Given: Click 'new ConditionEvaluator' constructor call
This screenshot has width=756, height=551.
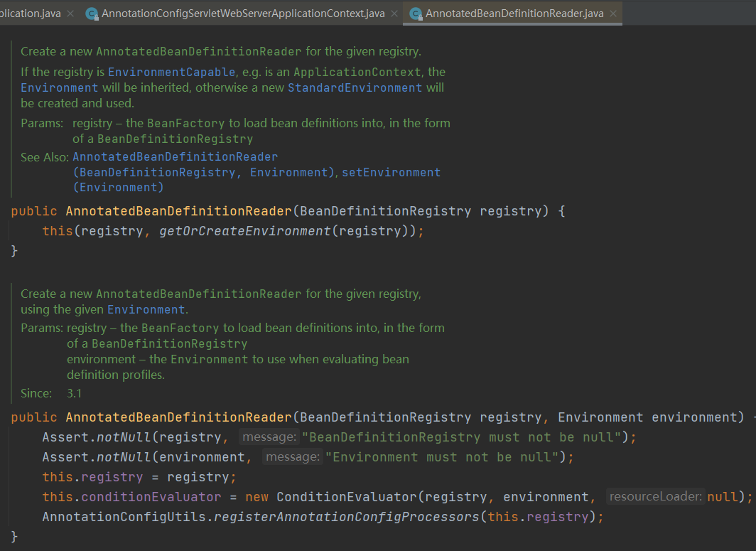Looking at the screenshot, I should [x=331, y=497].
